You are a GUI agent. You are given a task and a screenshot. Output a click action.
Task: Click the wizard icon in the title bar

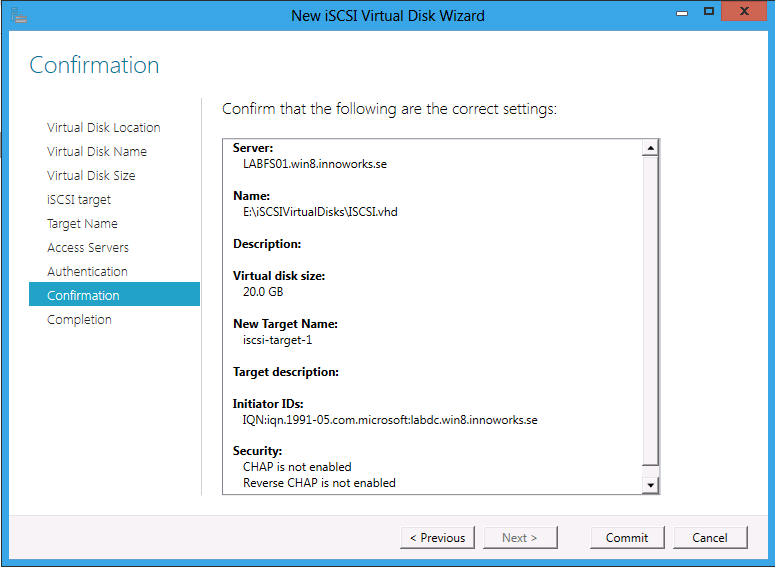coord(18,15)
